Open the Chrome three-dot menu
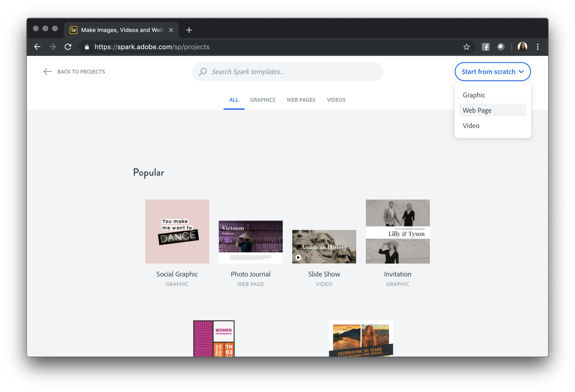The image size is (575, 392). tap(538, 47)
